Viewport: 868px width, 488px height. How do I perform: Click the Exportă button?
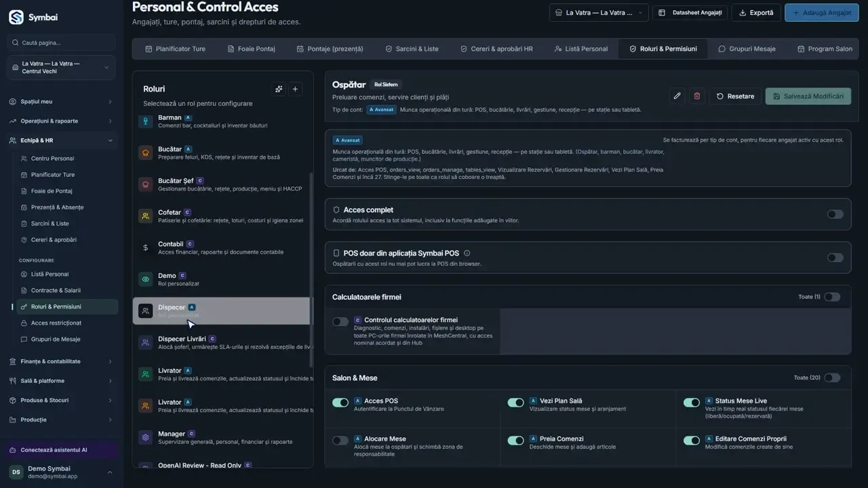pos(756,12)
